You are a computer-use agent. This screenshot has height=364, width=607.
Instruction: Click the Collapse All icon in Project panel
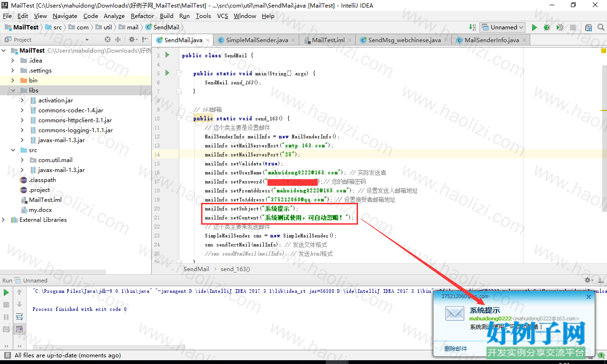(118, 40)
